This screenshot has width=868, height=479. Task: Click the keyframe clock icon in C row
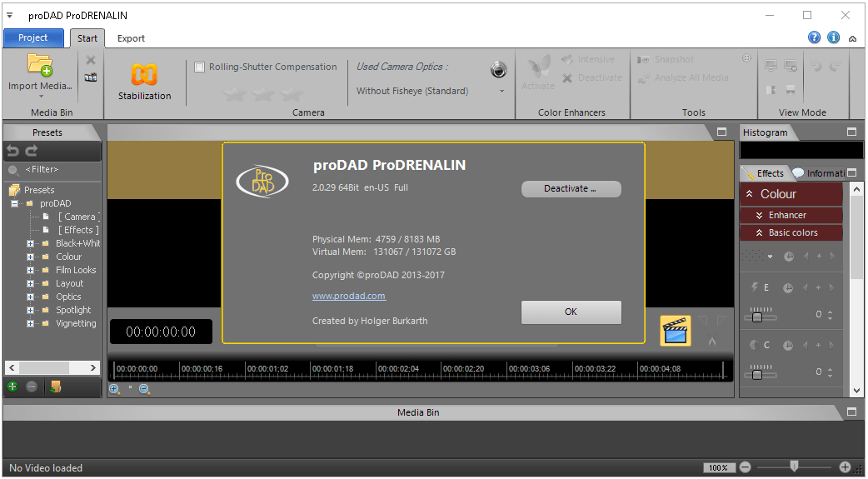[x=788, y=346]
